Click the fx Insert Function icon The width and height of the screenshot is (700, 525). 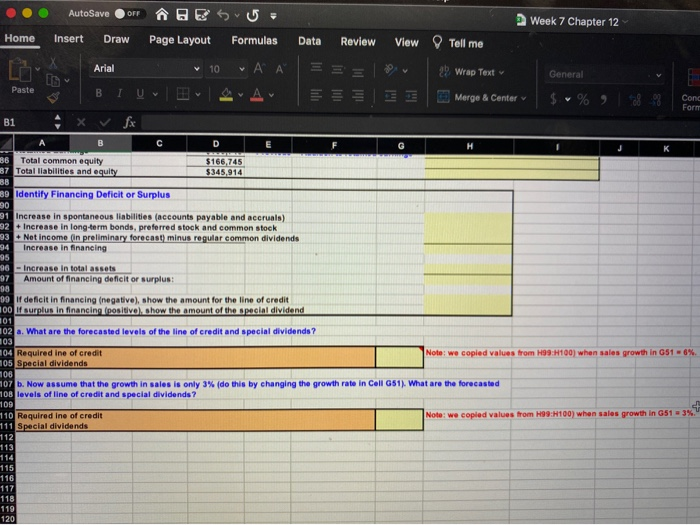pos(129,122)
